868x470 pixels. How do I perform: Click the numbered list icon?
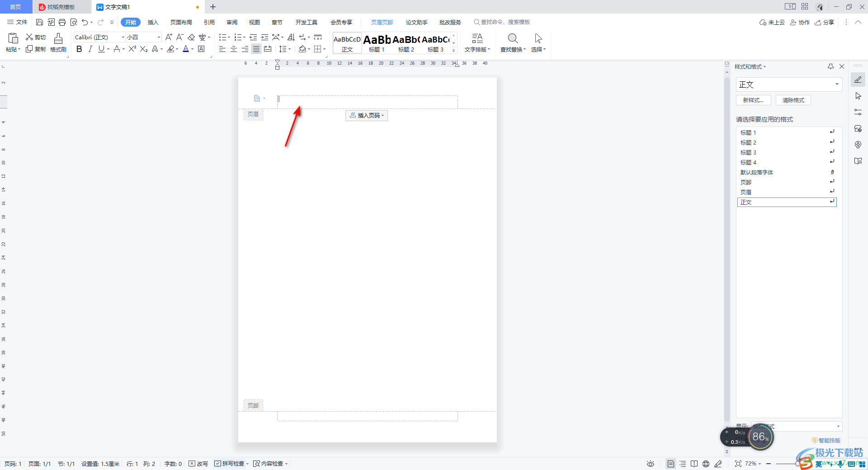point(238,37)
